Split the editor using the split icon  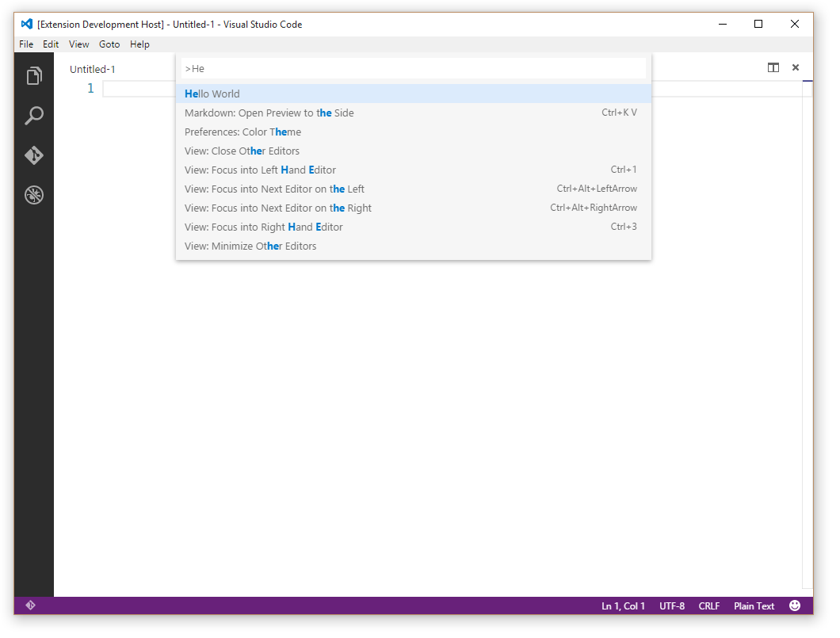(773, 68)
